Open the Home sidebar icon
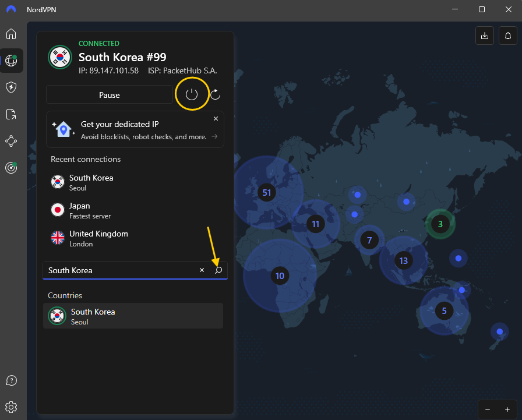Viewport: 522px width, 420px height. coord(11,34)
